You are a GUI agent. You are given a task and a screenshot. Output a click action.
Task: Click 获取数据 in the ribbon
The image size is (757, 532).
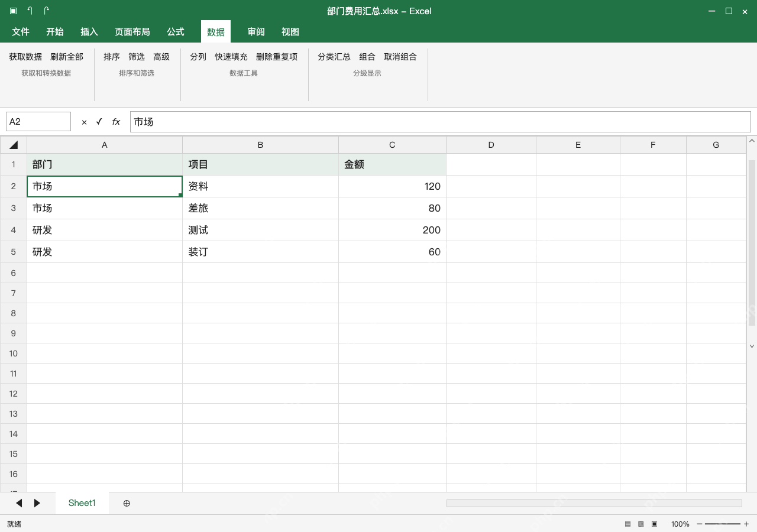click(25, 57)
